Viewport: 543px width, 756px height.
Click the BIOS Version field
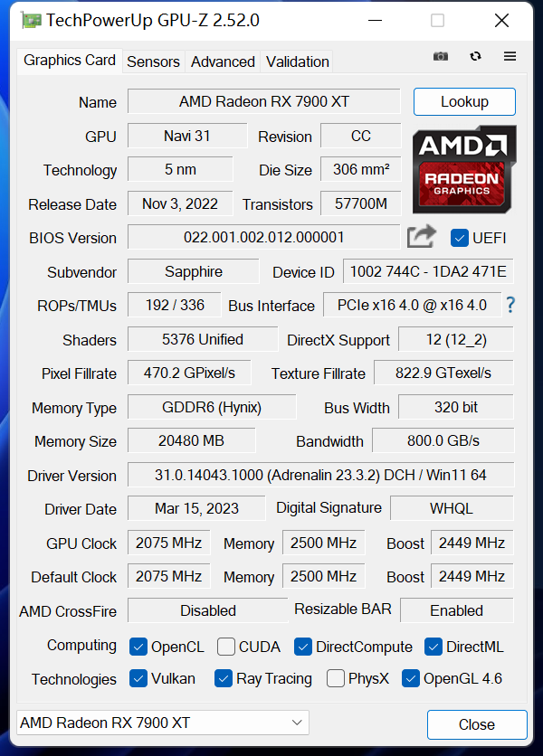[263, 238]
